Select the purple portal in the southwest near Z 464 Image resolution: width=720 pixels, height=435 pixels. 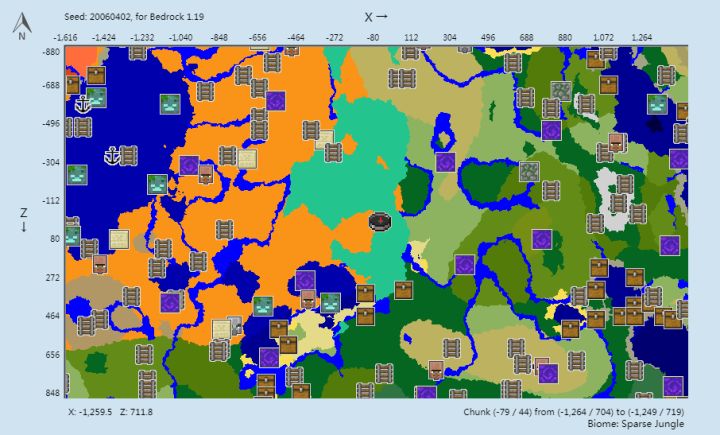click(x=170, y=303)
